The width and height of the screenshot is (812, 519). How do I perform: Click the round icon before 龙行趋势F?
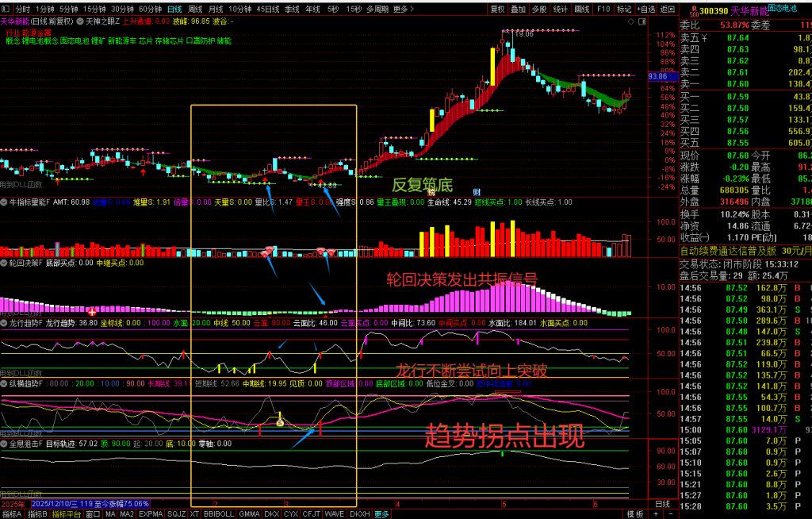[x=4, y=323]
